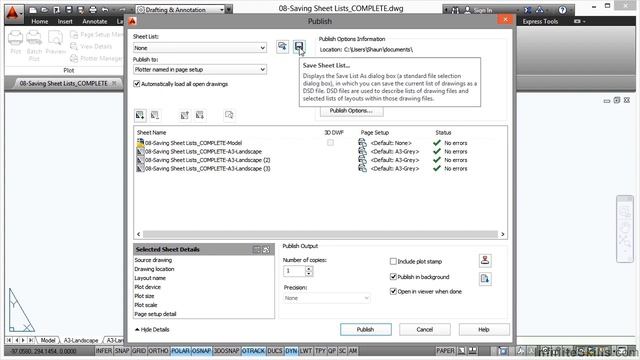Toggle ORTHO mode in status bar
The image size is (640, 360).
coord(158,351)
